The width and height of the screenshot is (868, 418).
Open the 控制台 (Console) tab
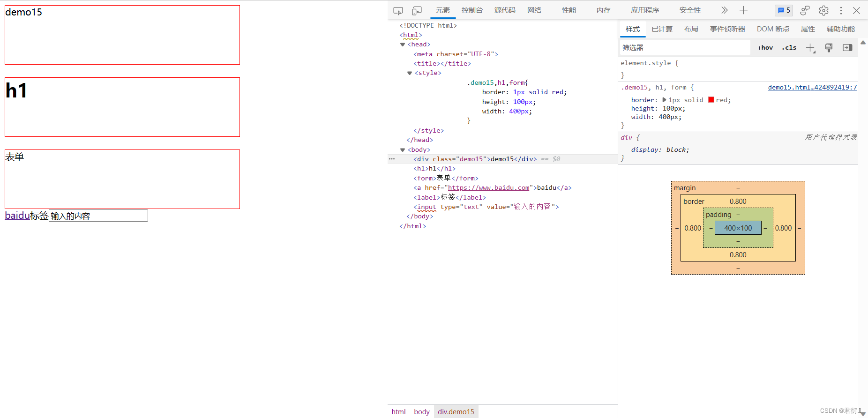click(472, 10)
